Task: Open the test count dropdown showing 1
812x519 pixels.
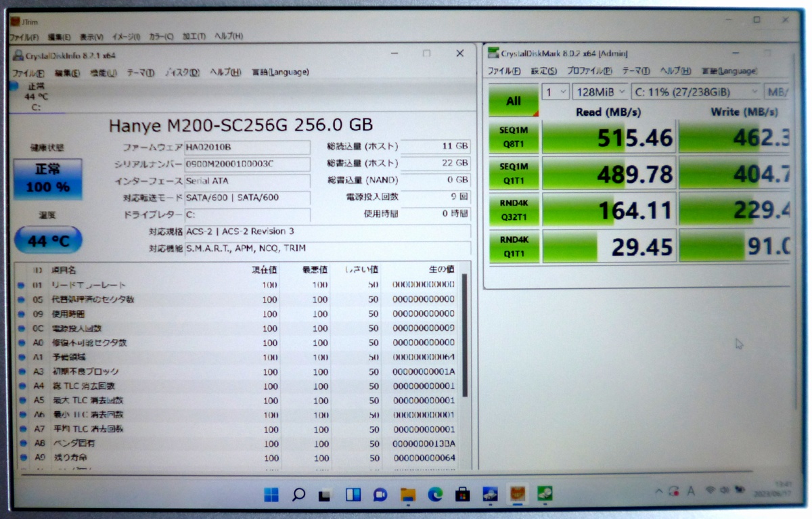Action: (555, 91)
